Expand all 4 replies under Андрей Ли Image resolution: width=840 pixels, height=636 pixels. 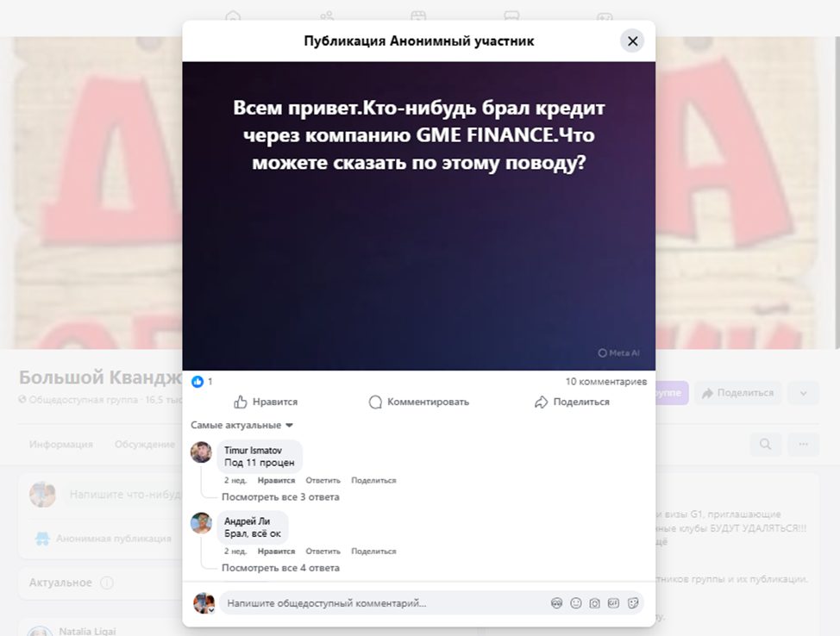click(x=282, y=567)
